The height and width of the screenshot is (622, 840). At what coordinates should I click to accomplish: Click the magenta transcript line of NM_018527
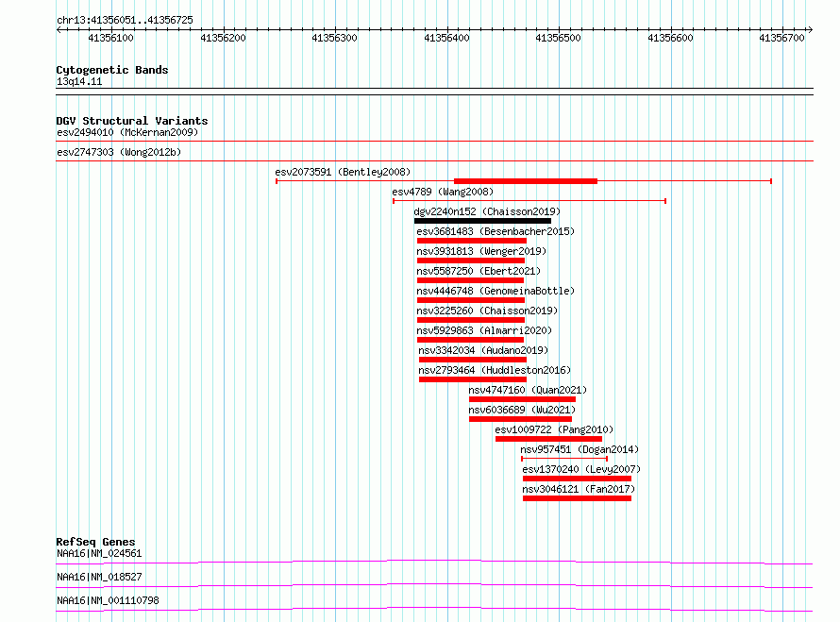click(434, 585)
